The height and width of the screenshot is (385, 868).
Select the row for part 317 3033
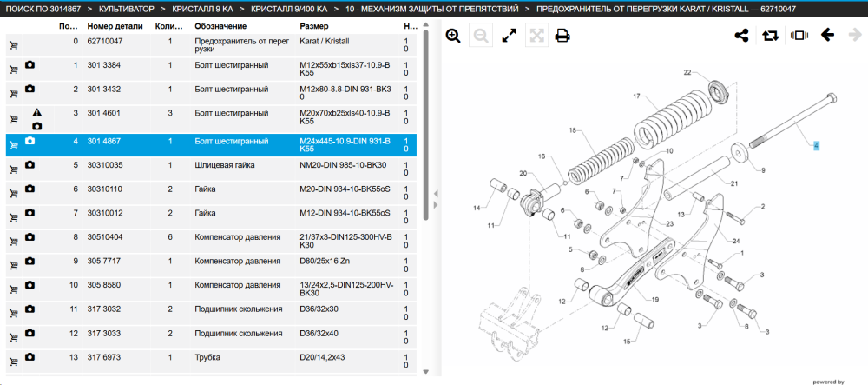point(211,337)
